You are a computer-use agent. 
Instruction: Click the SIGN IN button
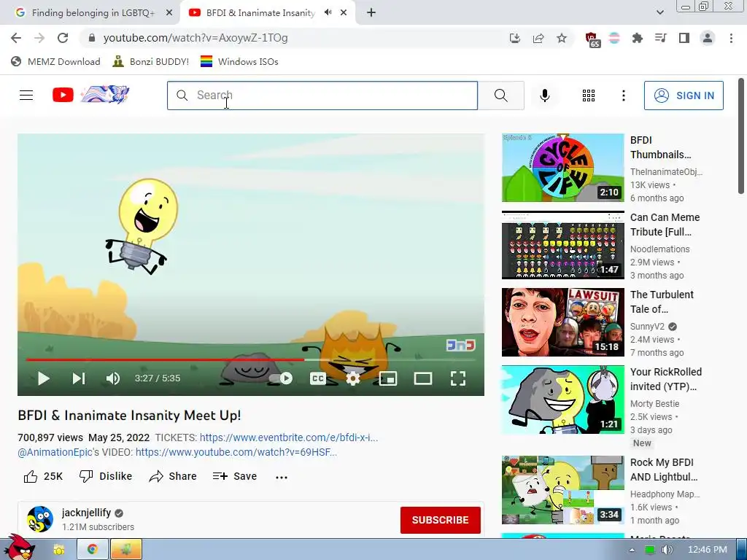coord(684,96)
